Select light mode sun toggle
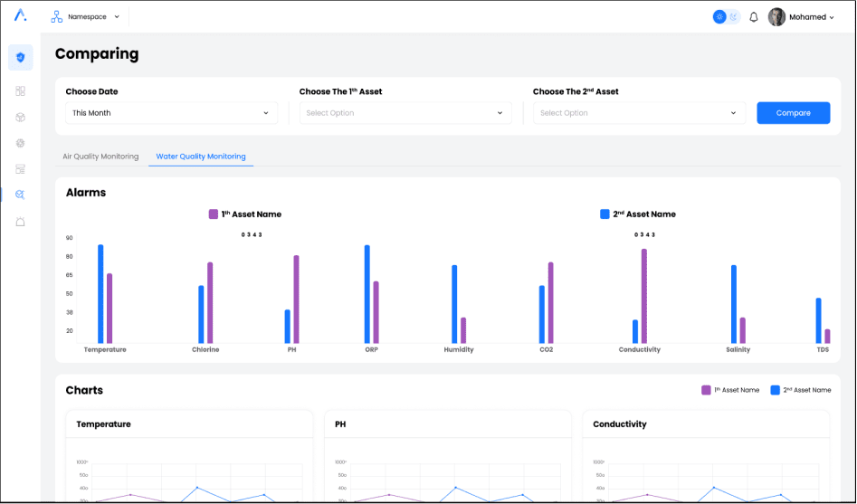 tap(719, 16)
